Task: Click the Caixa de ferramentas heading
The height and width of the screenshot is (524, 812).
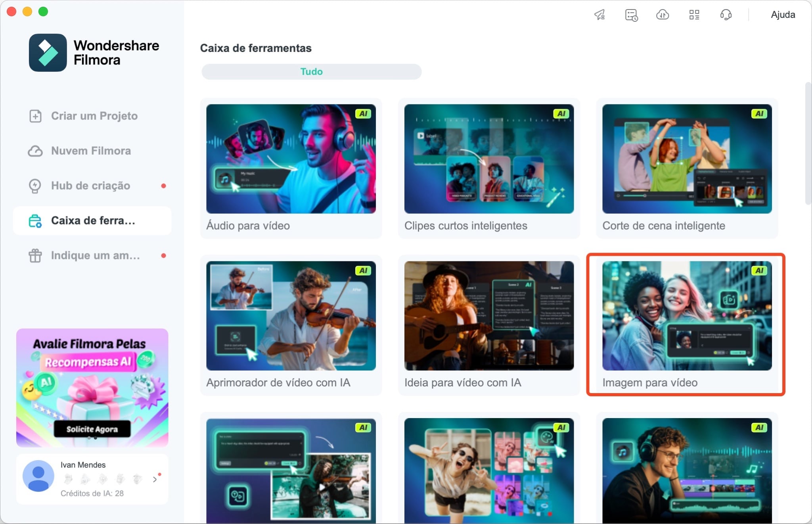Action: pos(256,48)
